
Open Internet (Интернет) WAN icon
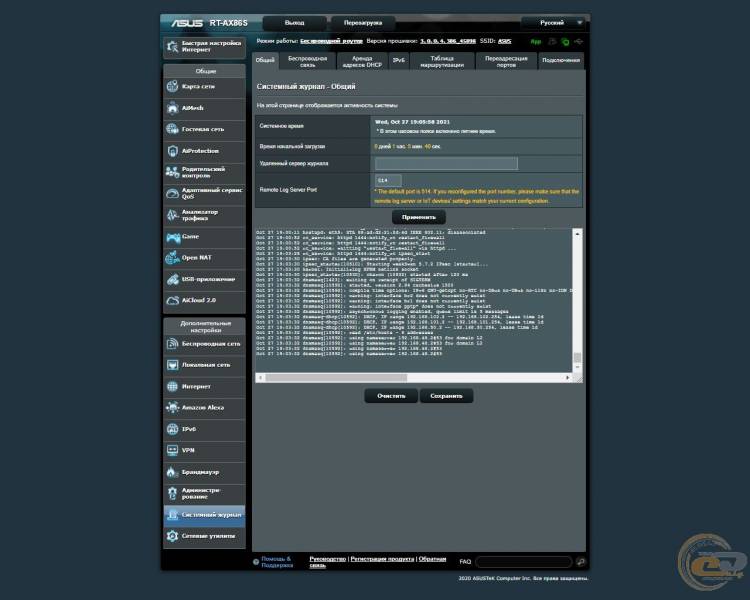172,387
